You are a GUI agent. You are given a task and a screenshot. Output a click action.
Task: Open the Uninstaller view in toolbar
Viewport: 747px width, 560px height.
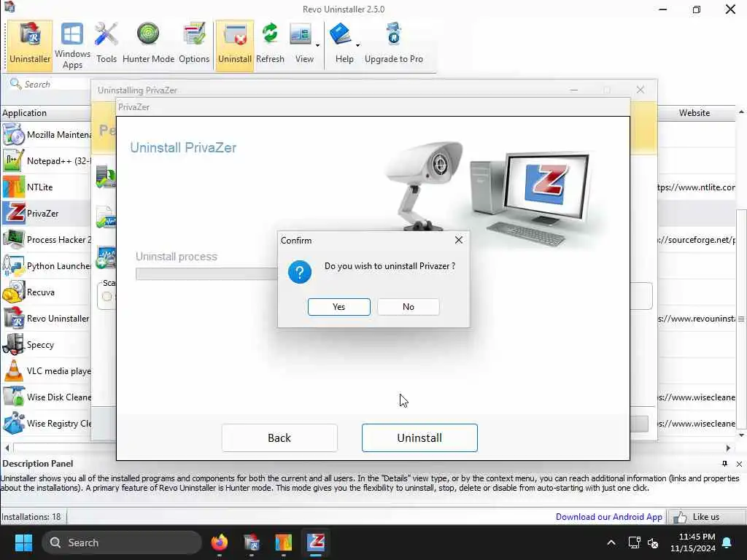pos(29,44)
